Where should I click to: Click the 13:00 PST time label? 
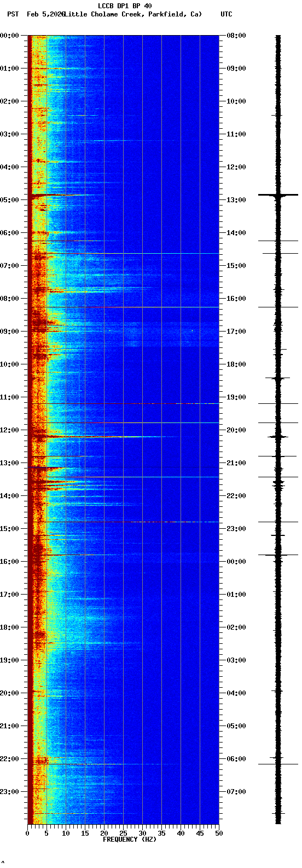(x=10, y=463)
